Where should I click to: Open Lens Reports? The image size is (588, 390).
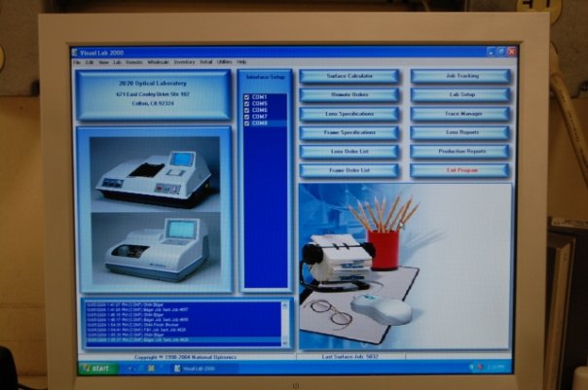(460, 132)
